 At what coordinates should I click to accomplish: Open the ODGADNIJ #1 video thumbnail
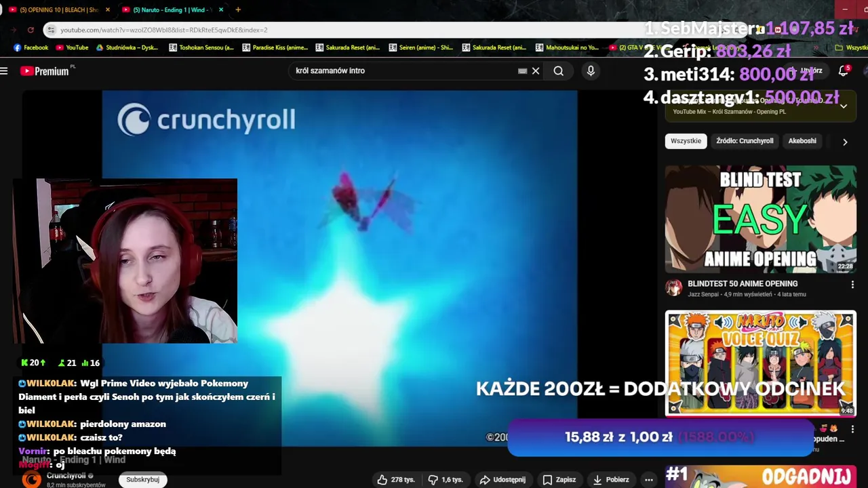point(760,476)
